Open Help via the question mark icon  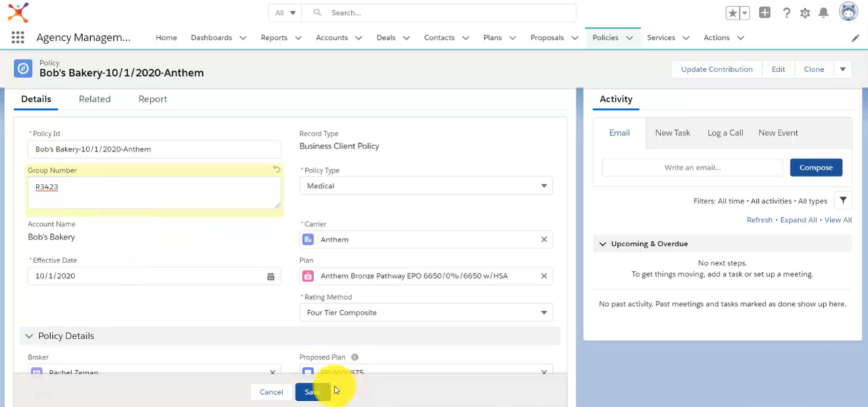pos(786,12)
